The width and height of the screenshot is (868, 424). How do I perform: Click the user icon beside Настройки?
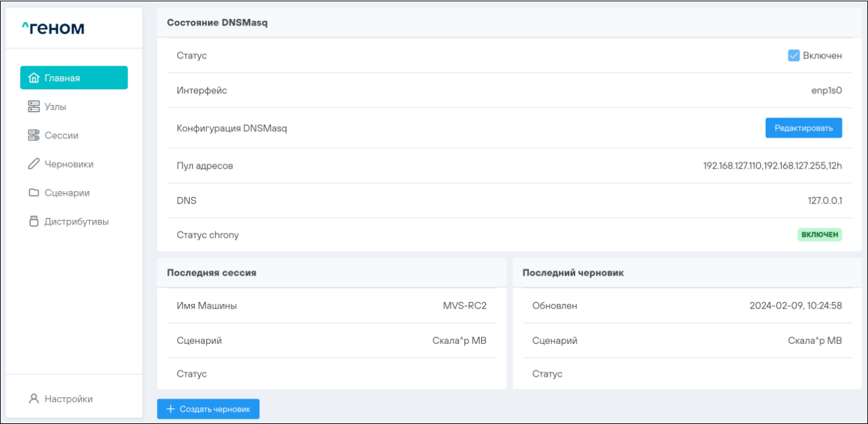[34, 398]
